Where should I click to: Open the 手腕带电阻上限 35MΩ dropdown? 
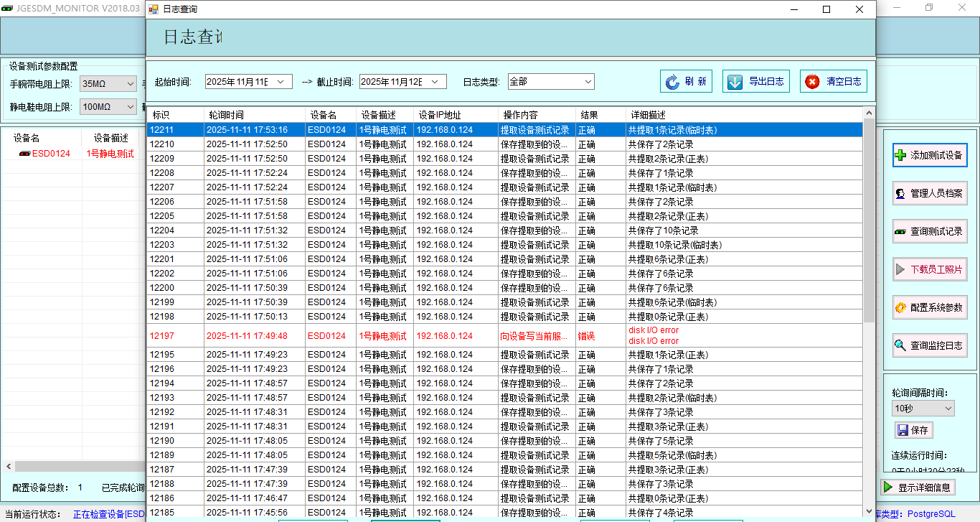tap(130, 84)
